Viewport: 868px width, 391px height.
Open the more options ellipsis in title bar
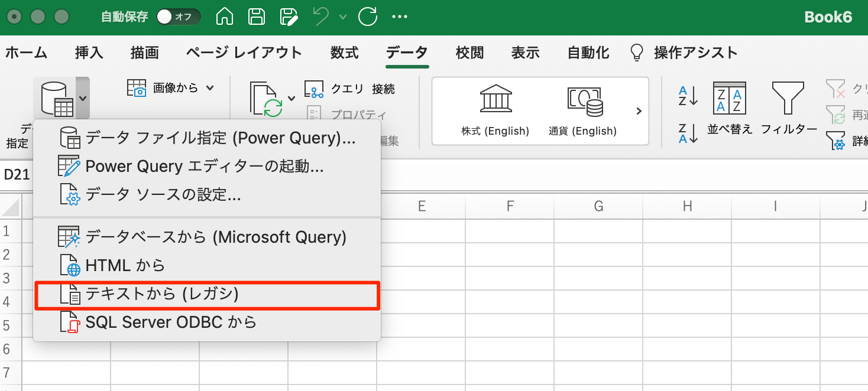point(400,17)
